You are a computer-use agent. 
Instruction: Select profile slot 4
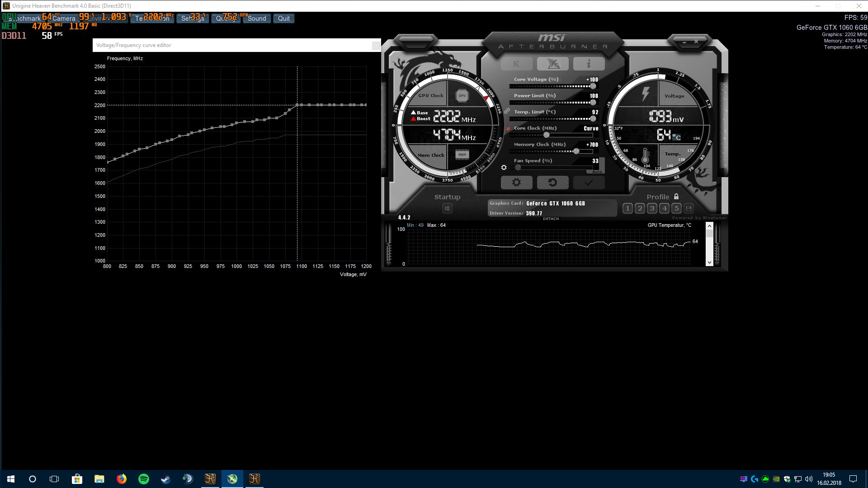point(664,208)
